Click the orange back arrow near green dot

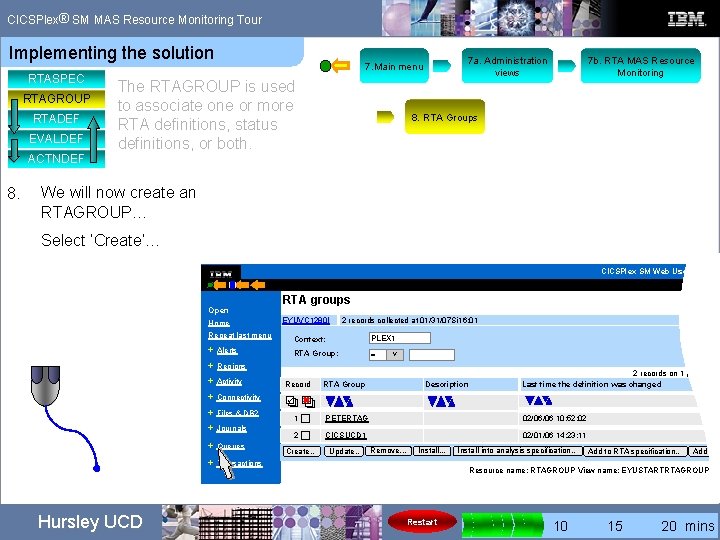coord(341,66)
